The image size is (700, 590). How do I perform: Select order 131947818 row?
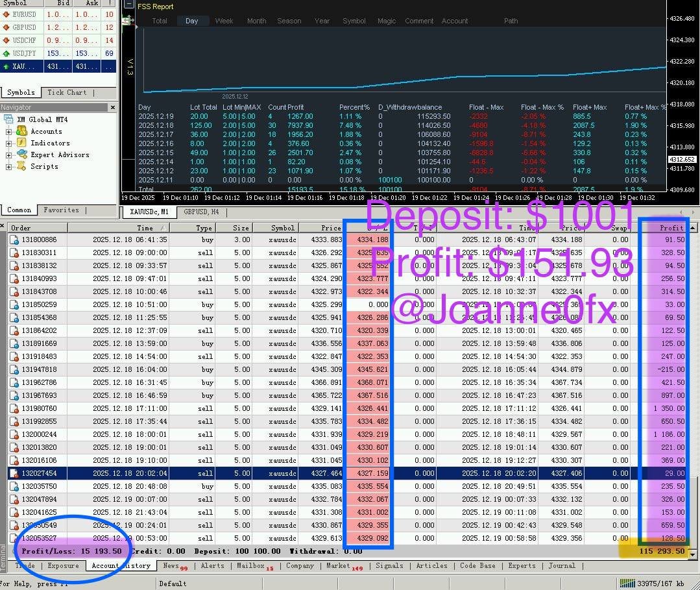coord(347,369)
